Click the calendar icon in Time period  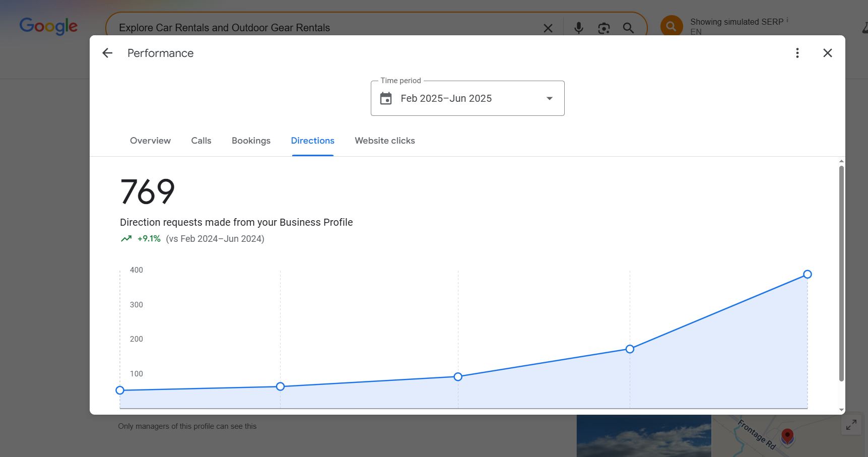click(x=386, y=98)
